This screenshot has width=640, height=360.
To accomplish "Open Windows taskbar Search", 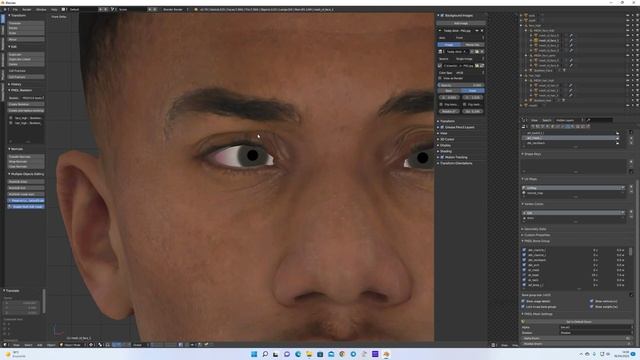I will point(265,354).
